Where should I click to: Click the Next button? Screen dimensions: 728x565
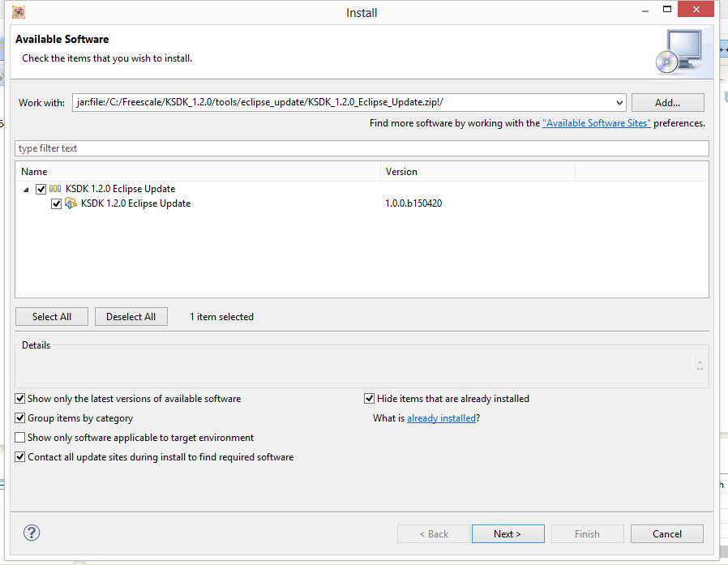(x=507, y=534)
